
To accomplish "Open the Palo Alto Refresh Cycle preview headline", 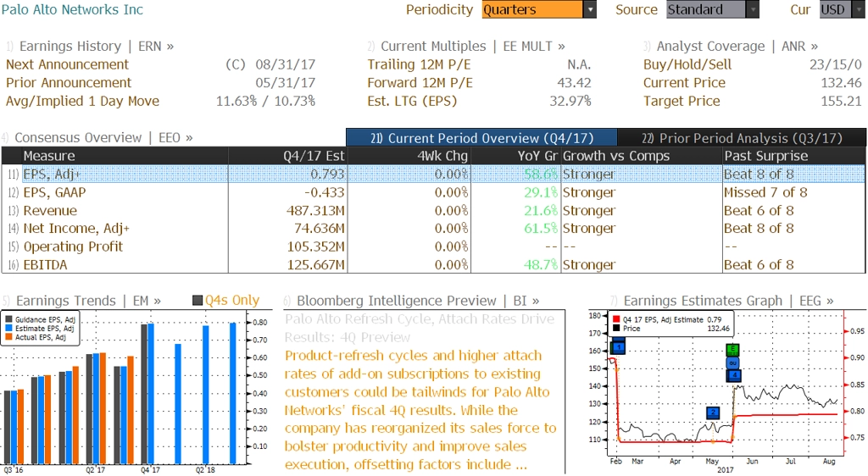I will [x=419, y=328].
